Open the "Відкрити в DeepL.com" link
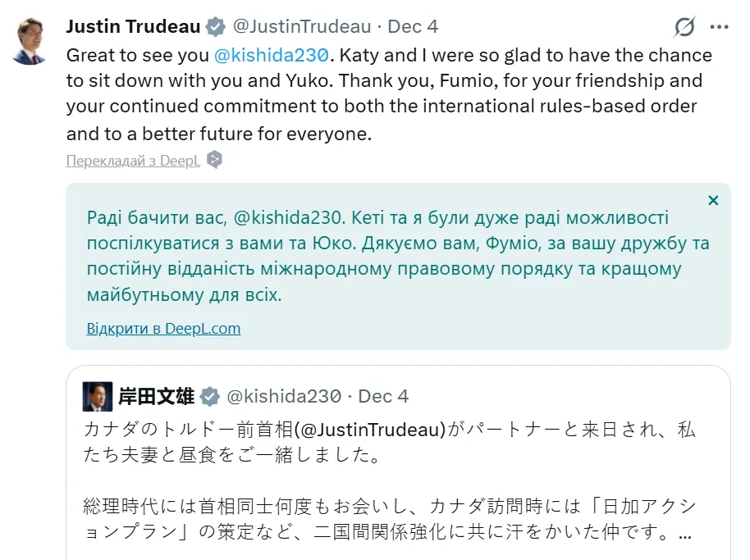The height and width of the screenshot is (560, 750). [163, 329]
